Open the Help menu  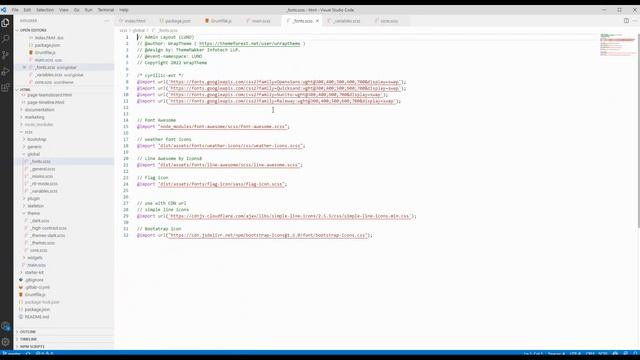tap(124, 10)
